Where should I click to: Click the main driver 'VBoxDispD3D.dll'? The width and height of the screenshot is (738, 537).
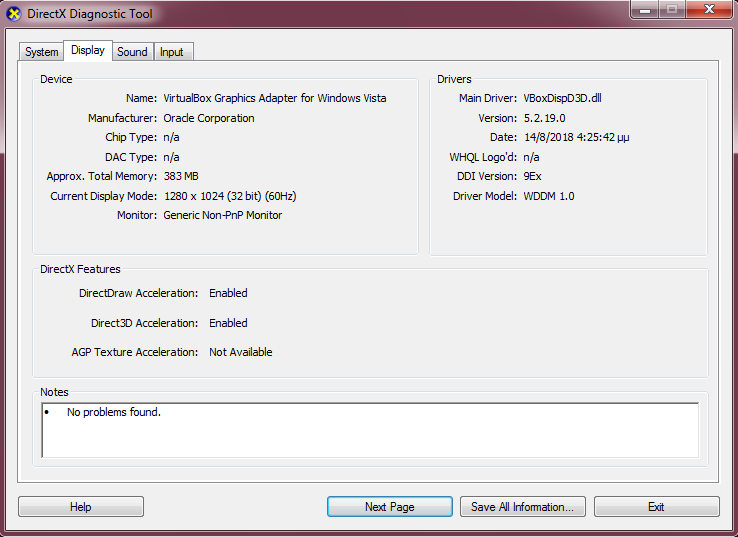[x=562, y=98]
